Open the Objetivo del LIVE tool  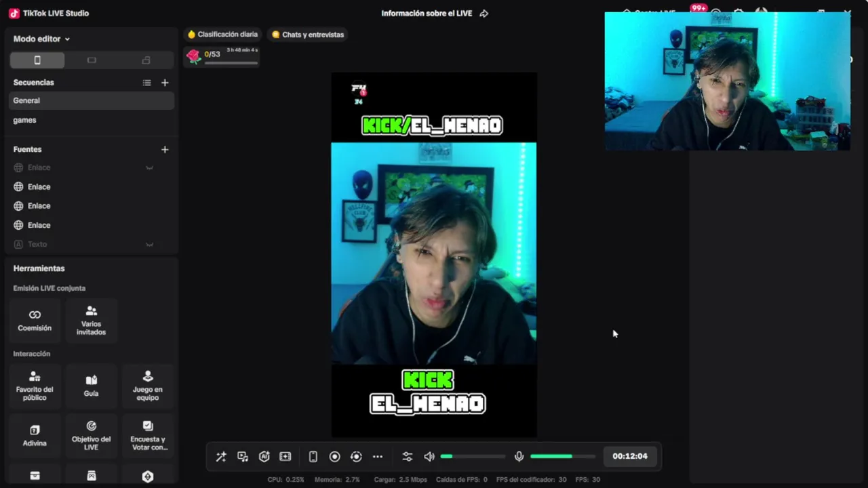91,436
